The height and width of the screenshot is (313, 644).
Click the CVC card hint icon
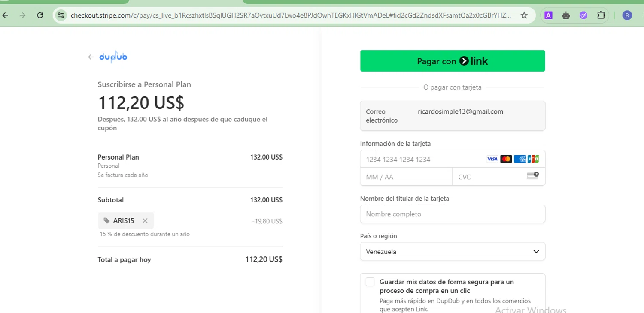[x=533, y=175]
